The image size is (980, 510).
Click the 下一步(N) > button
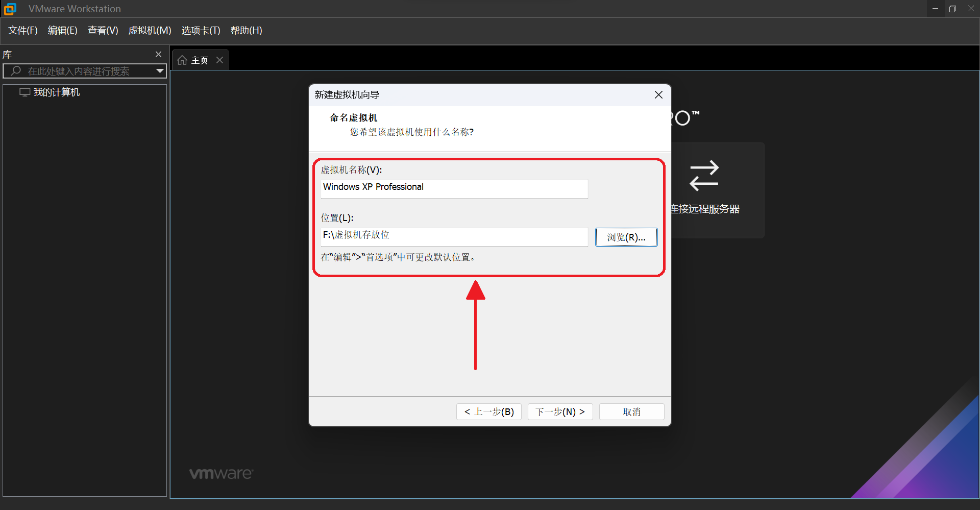click(560, 412)
